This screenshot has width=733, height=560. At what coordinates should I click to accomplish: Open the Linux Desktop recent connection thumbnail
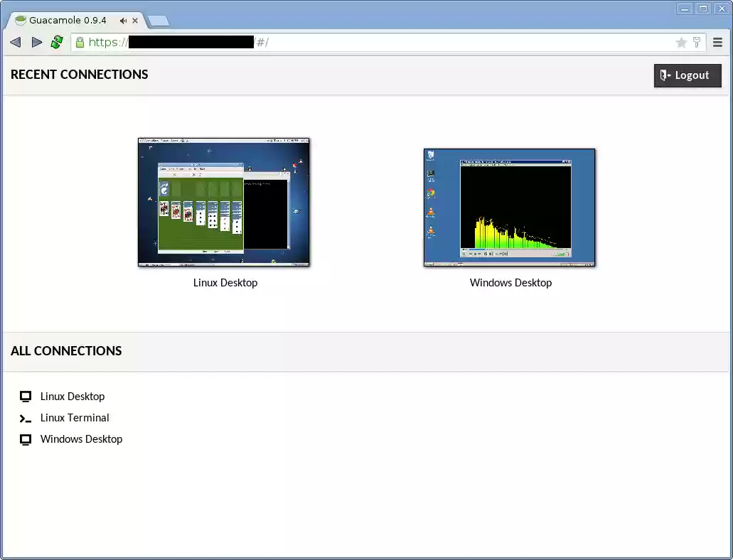click(224, 203)
